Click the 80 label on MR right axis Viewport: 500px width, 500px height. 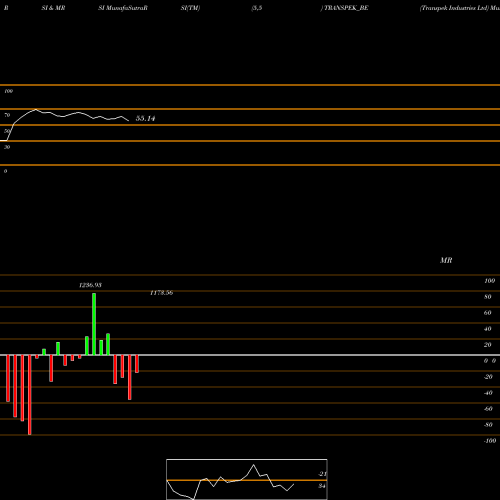coord(488,297)
